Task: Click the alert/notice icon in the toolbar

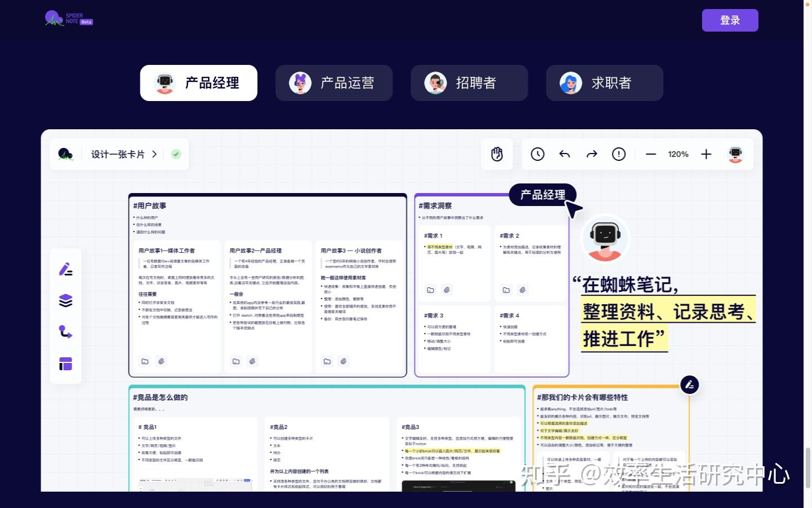Action: pos(619,154)
